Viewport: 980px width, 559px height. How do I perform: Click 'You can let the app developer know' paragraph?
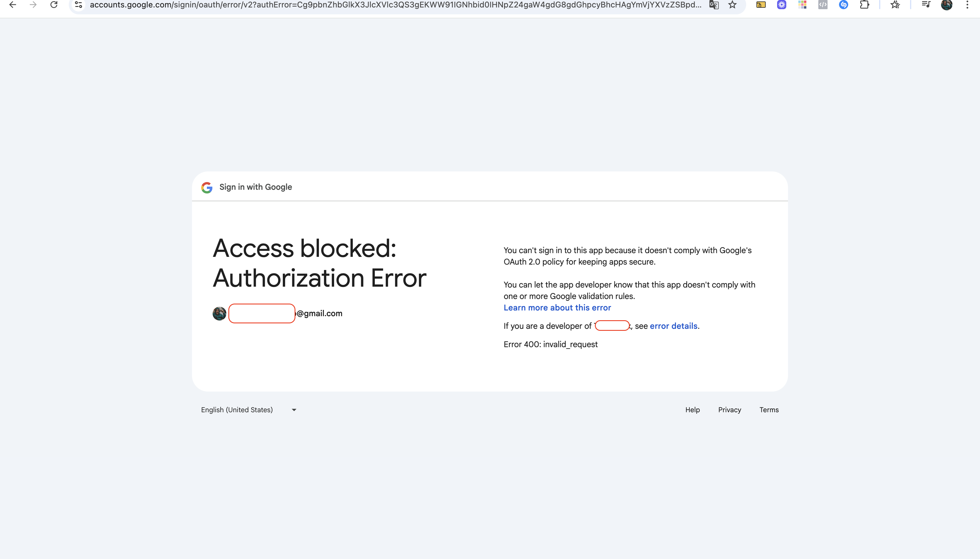[x=629, y=290]
